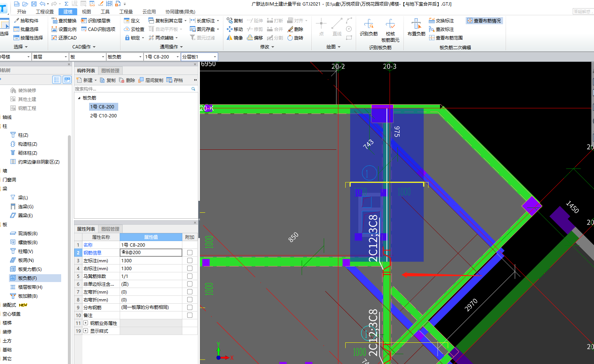Run 云检查 cloud check

coord(134,29)
